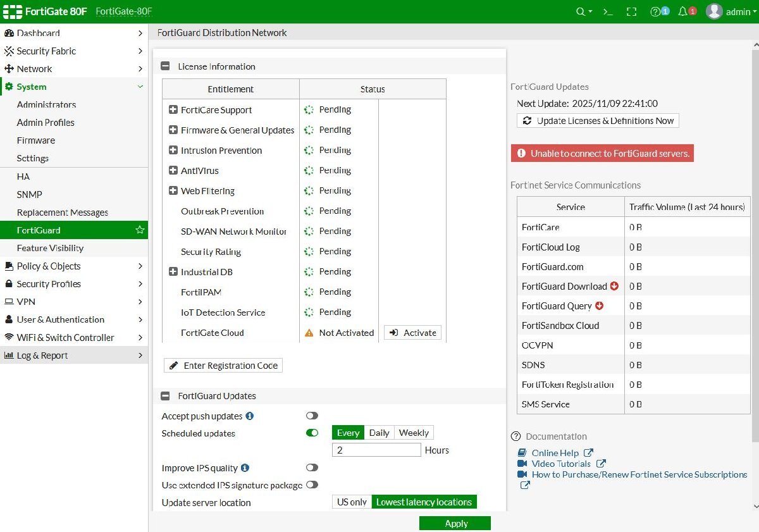Screen dimensions: 759x532
Task: Click the Hours interval input field
Action: click(x=376, y=450)
